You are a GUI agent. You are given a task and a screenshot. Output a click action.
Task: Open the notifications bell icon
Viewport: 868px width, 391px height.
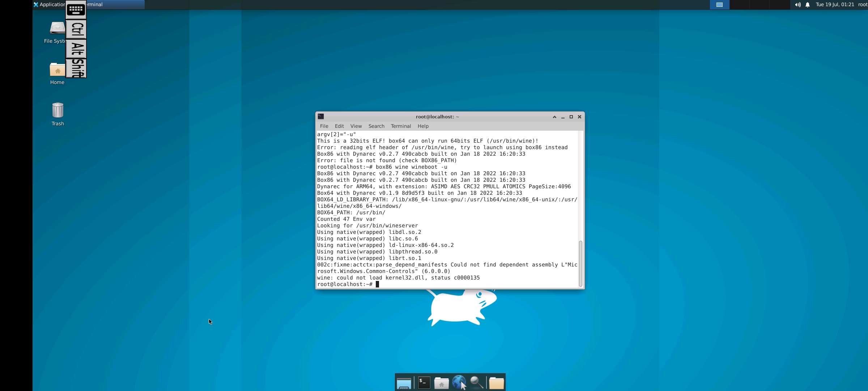807,5
